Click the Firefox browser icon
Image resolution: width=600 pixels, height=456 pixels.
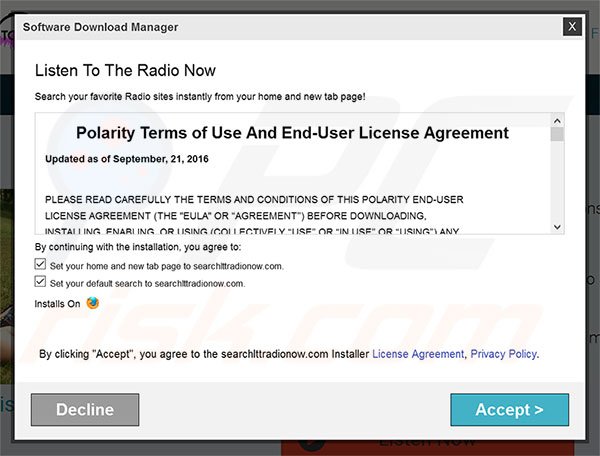(x=93, y=303)
